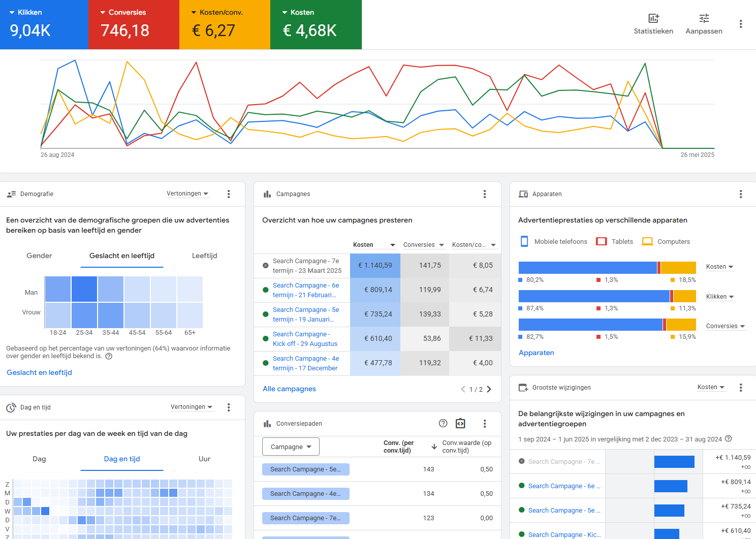Open the Statistieken chart options

click(653, 24)
